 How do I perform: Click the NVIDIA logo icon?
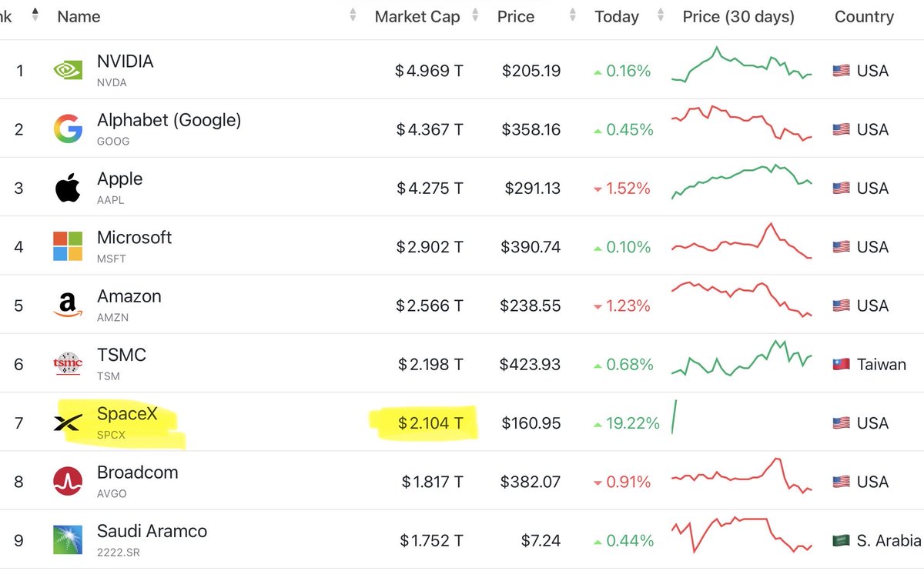click(x=68, y=71)
